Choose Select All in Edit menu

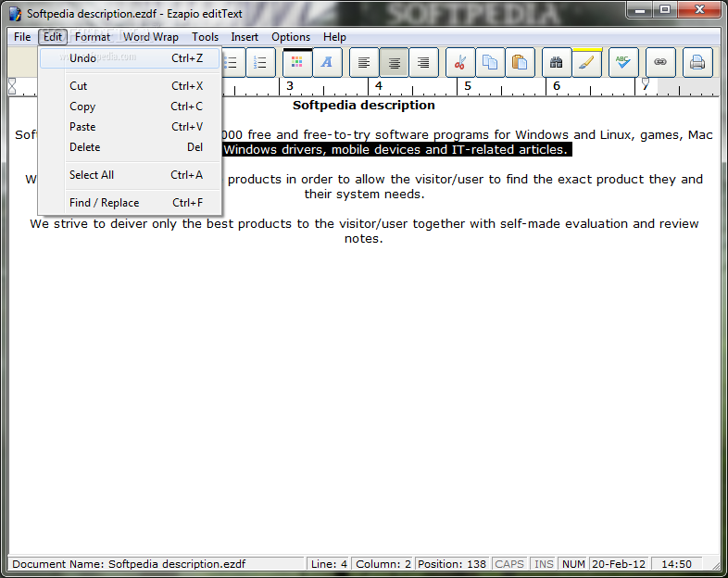(130, 175)
